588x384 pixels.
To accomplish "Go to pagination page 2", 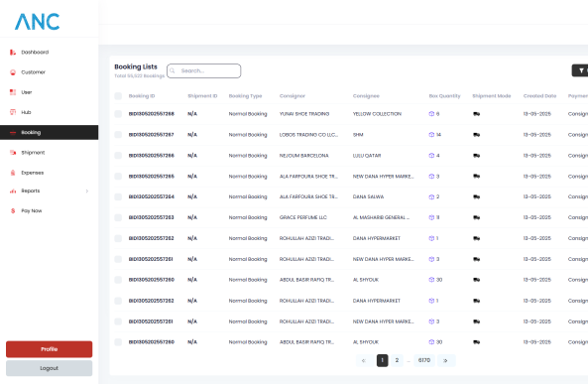I will click(397, 360).
